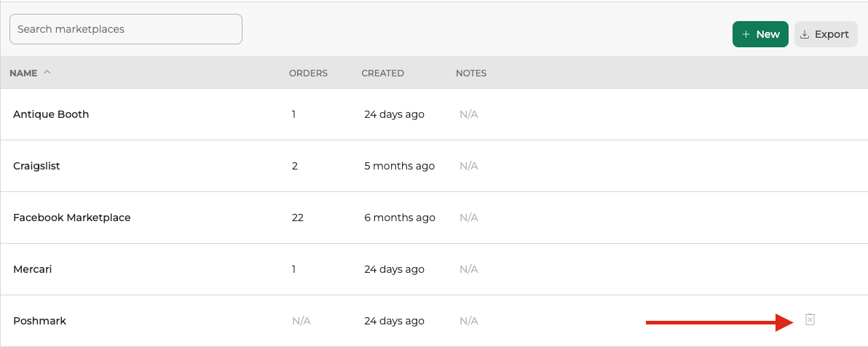
Task: Click the N/A notes cell for Mercari
Action: click(468, 269)
